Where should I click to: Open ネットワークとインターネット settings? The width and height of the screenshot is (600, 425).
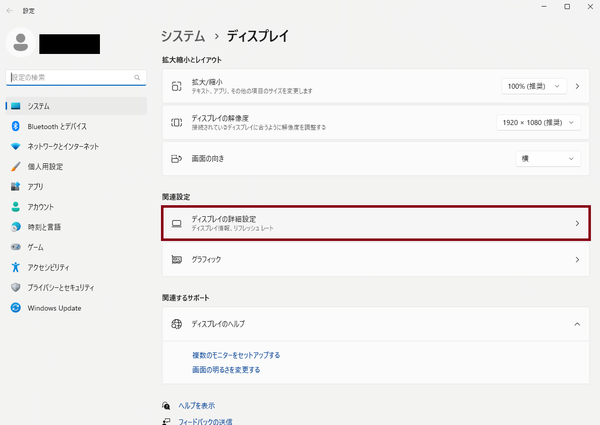click(63, 146)
